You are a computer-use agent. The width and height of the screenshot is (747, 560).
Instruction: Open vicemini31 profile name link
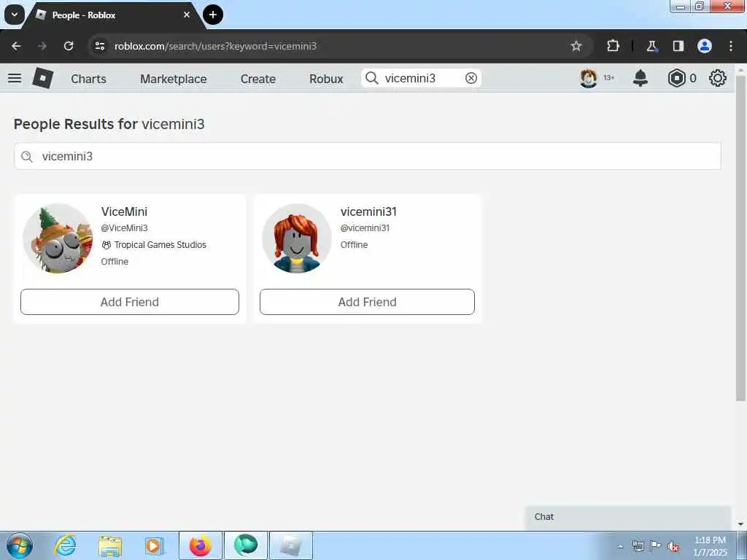tap(368, 211)
